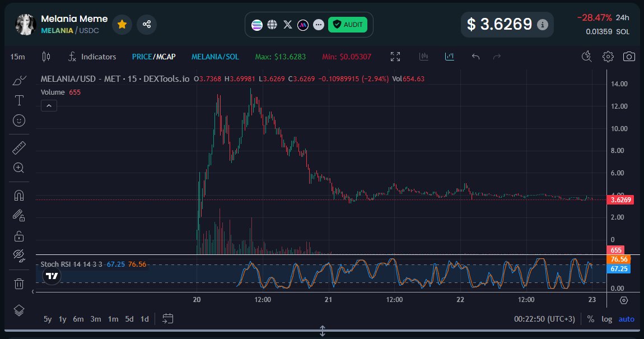Screen dimensions: 644x339
Task: Open the share icon next to Melania Meme
Action: tap(147, 24)
